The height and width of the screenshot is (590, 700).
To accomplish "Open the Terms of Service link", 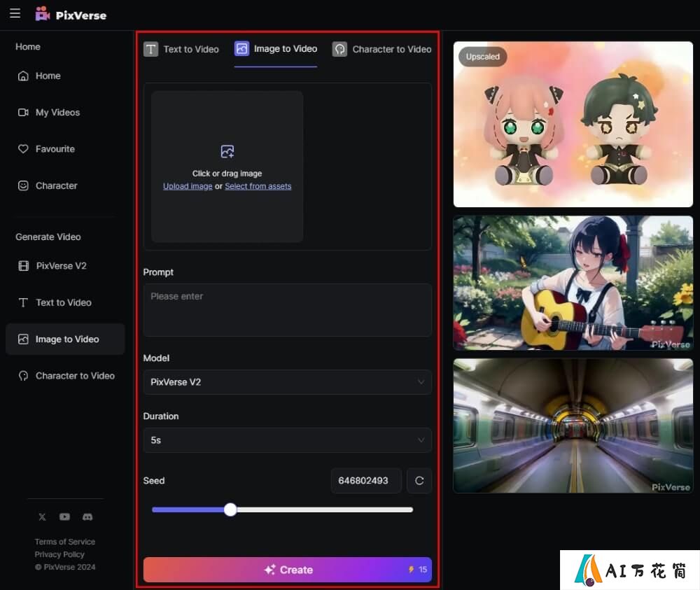I will 65,541.
